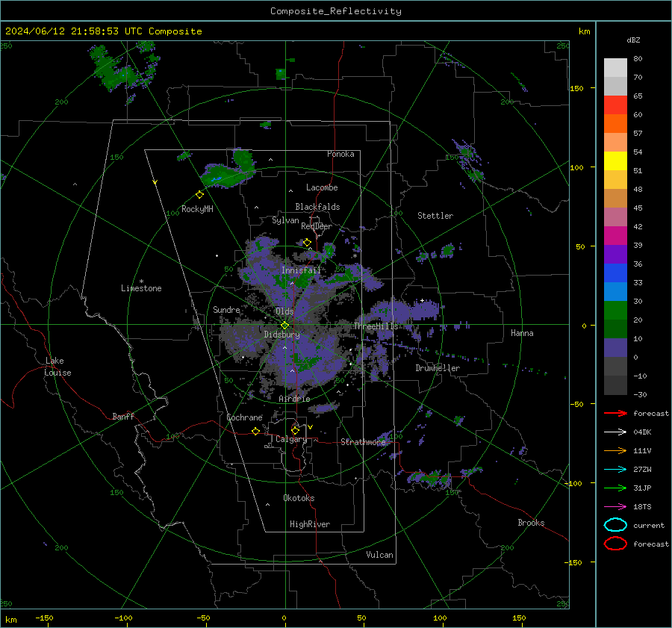Image resolution: width=672 pixels, height=628 pixels.
Task: Click the Didsbury city label
Action: click(282, 335)
